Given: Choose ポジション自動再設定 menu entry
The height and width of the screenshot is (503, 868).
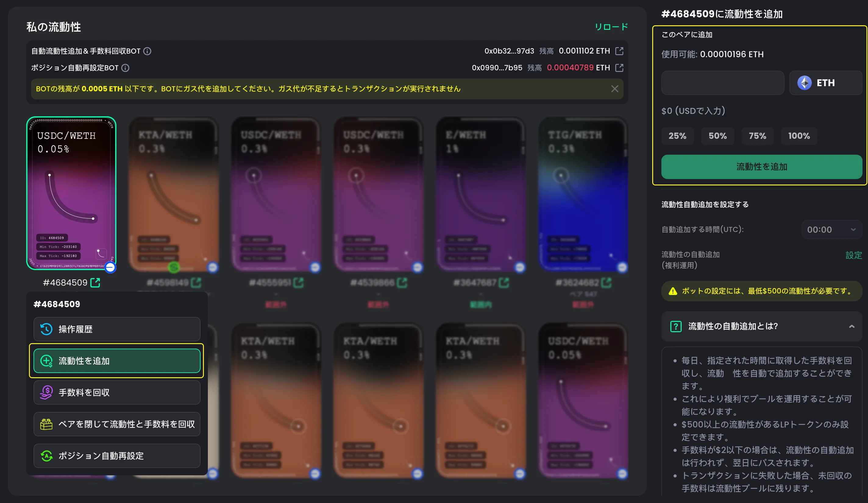Looking at the screenshot, I should 117,456.
